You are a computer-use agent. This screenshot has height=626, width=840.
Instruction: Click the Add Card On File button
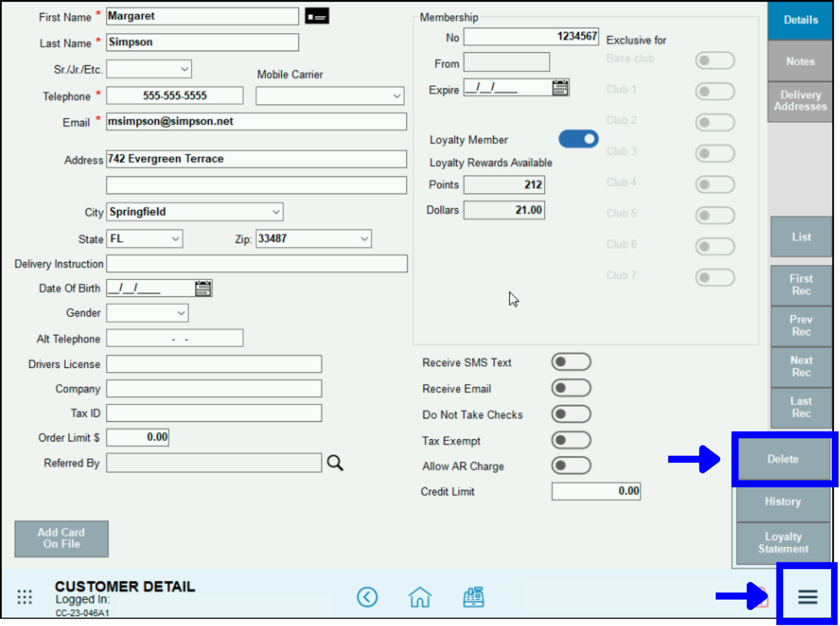click(x=61, y=538)
